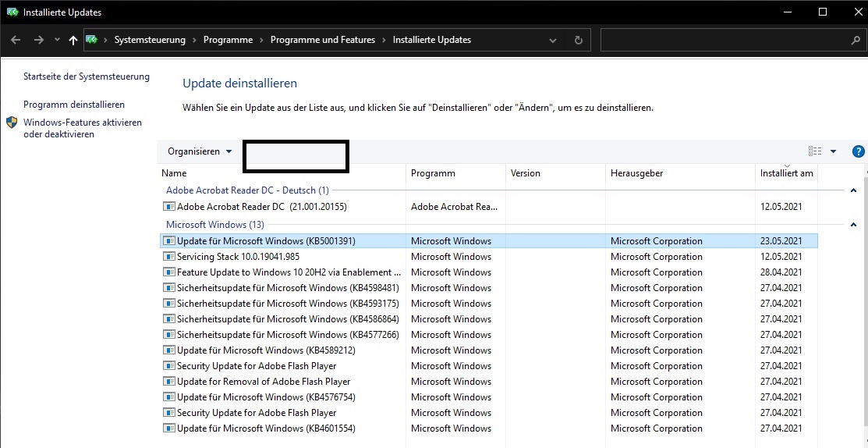868x448 pixels.
Task: Click icon beside Update for Removal of Flash
Action: (168, 381)
